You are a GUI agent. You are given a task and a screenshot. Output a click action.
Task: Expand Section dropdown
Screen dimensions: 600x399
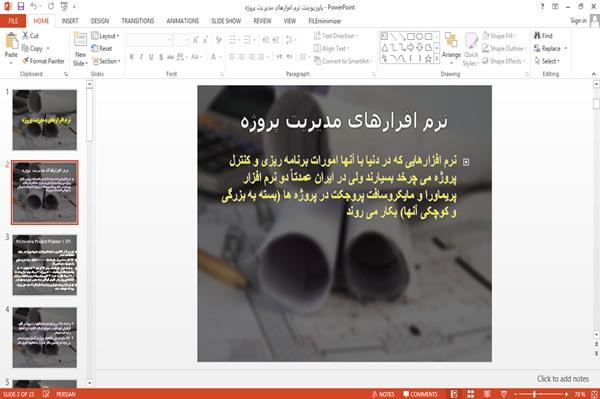coord(106,61)
